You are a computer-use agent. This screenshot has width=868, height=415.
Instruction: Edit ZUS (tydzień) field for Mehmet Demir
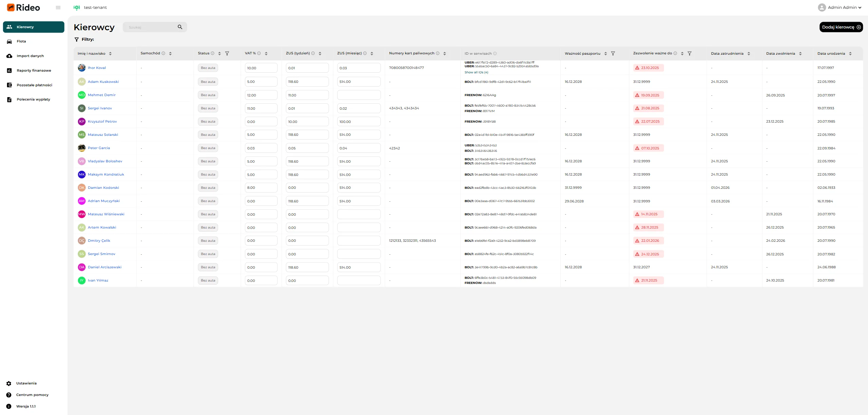coord(307,95)
